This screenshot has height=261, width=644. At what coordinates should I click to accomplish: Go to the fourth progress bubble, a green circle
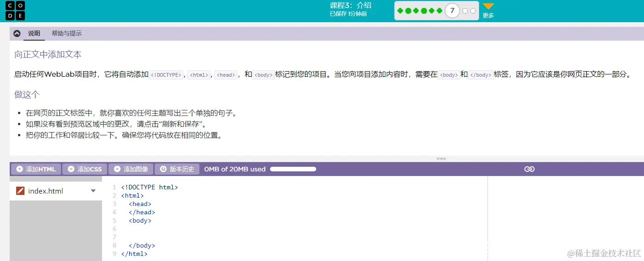(x=424, y=11)
